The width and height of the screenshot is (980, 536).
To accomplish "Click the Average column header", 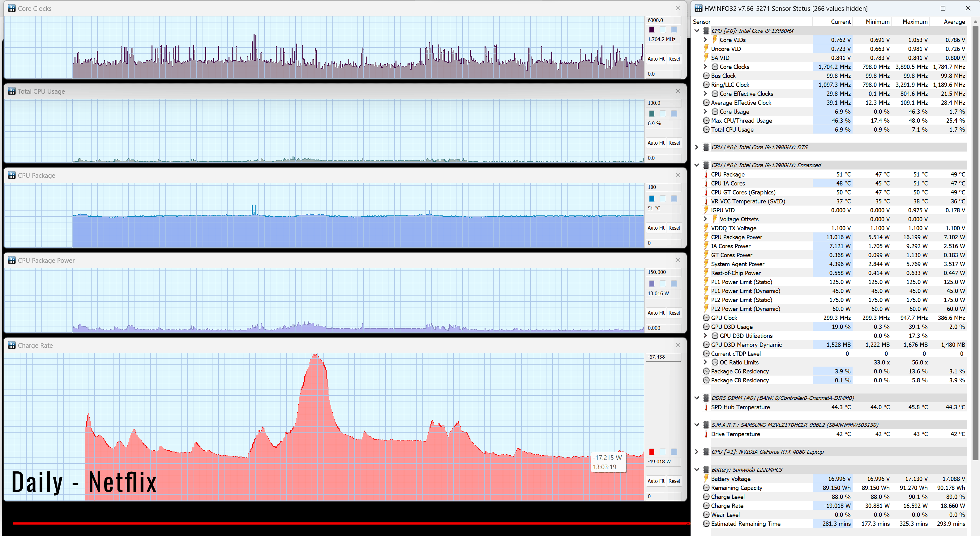I will coord(954,22).
